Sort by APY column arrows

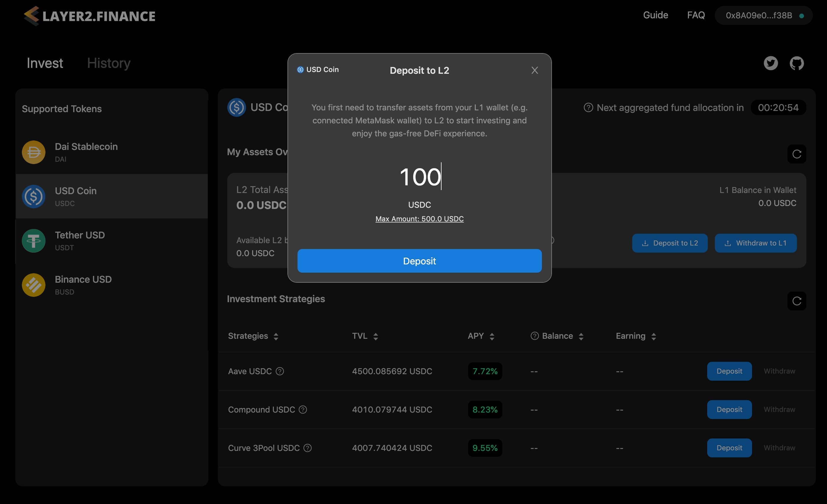492,336
